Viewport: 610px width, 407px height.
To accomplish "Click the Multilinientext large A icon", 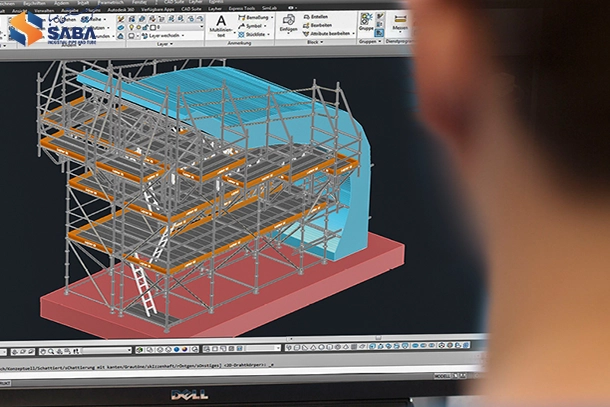I will (x=221, y=21).
